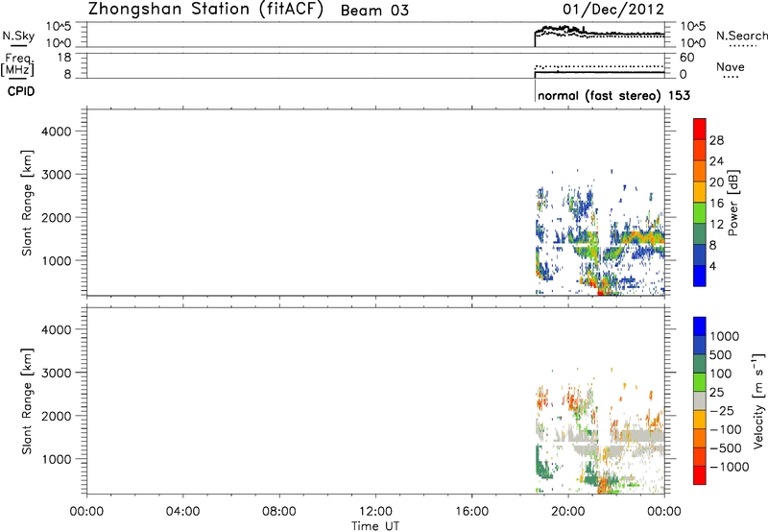Click the '04:00' time tick label
768x532 pixels.
tap(182, 512)
